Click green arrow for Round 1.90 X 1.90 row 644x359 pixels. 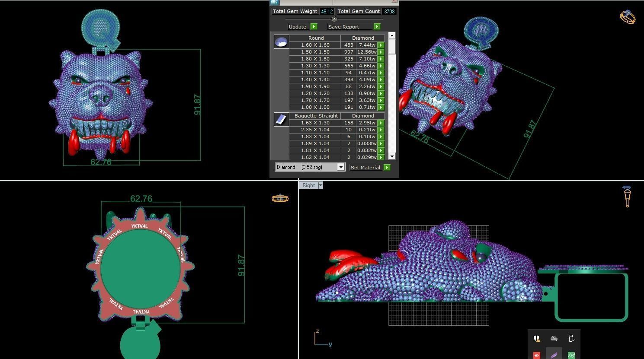click(381, 86)
